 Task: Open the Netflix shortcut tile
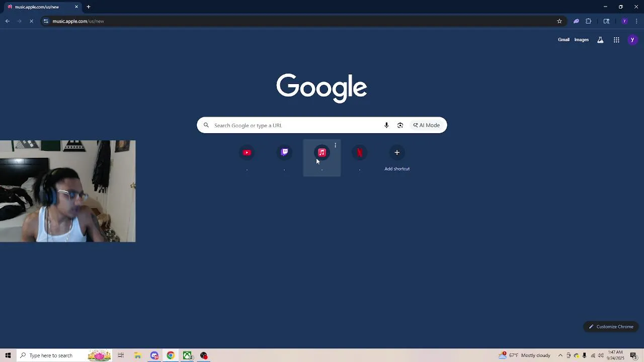(x=359, y=152)
